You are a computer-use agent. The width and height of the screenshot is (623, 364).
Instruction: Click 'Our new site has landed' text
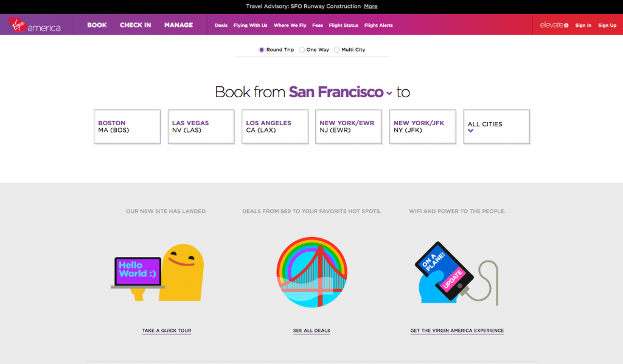click(167, 211)
